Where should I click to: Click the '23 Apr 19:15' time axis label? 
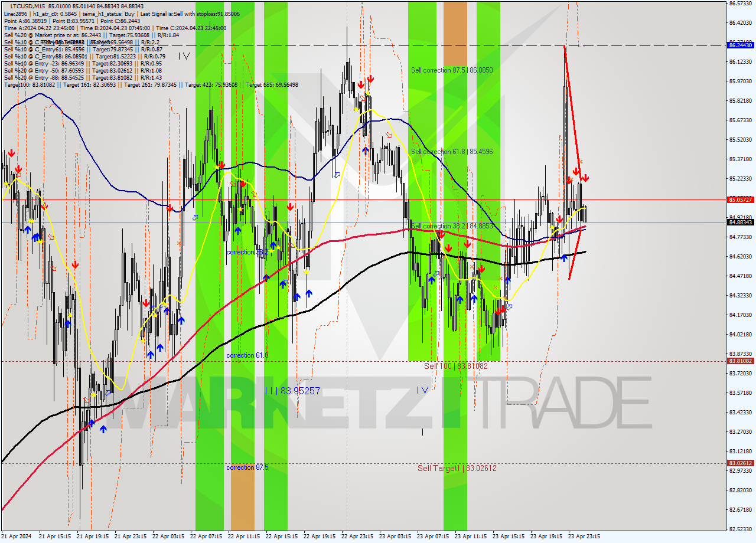546,537
